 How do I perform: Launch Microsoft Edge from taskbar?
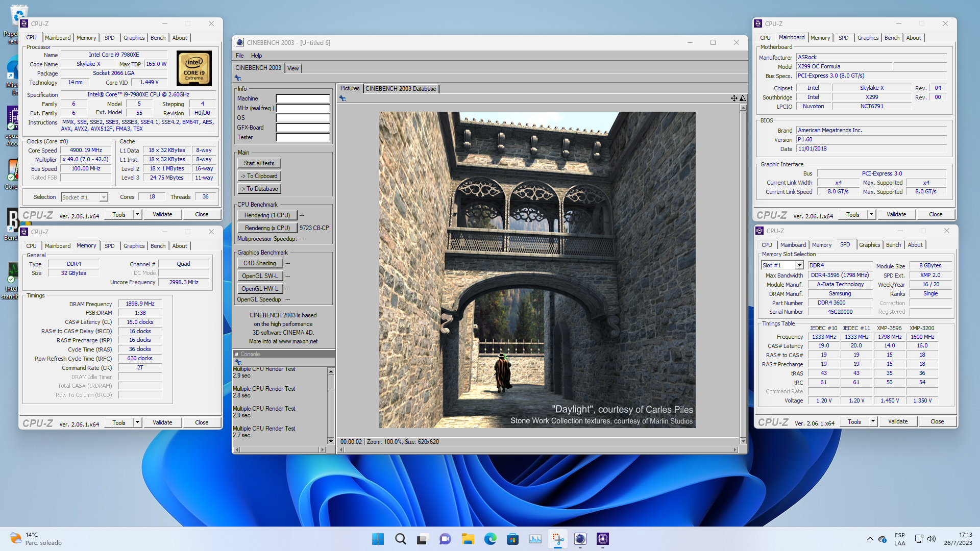coord(490,539)
